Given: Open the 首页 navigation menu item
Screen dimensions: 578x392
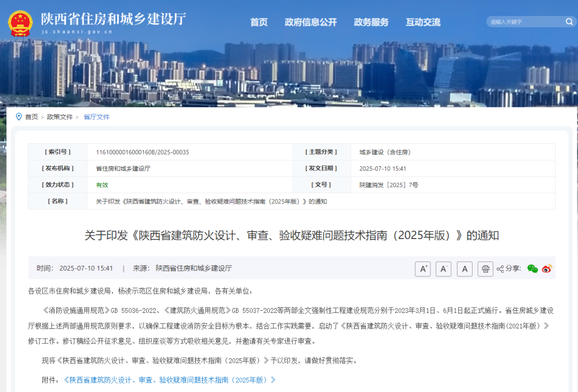Looking at the screenshot, I should tap(258, 22).
